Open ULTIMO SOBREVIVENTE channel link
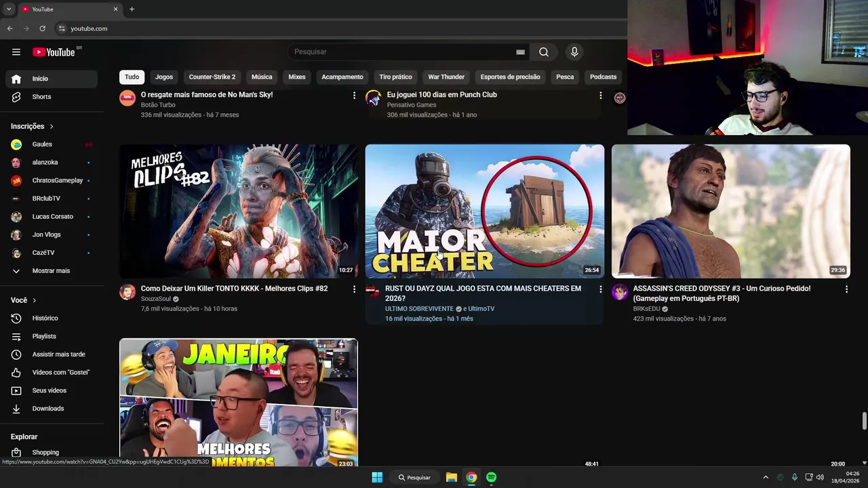 pos(419,309)
